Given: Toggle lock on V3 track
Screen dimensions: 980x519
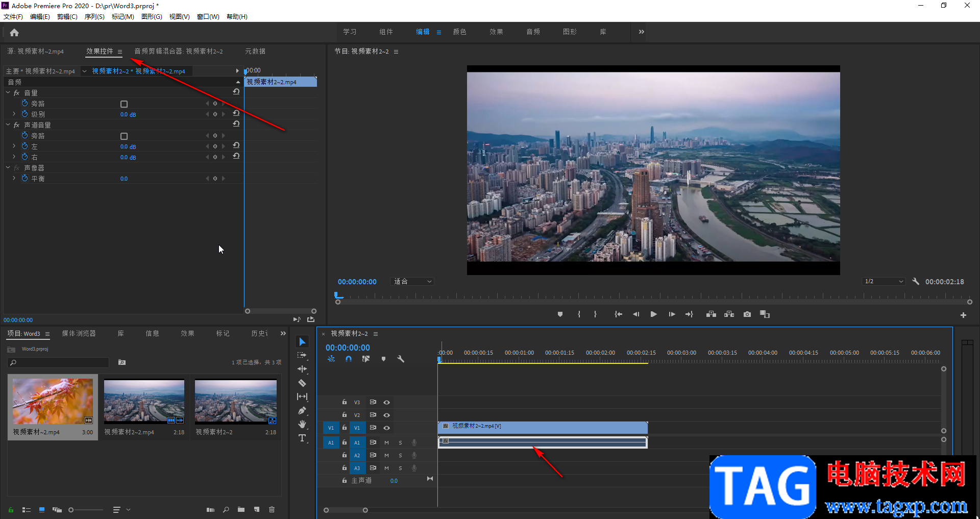Looking at the screenshot, I should pyautogui.click(x=345, y=402).
